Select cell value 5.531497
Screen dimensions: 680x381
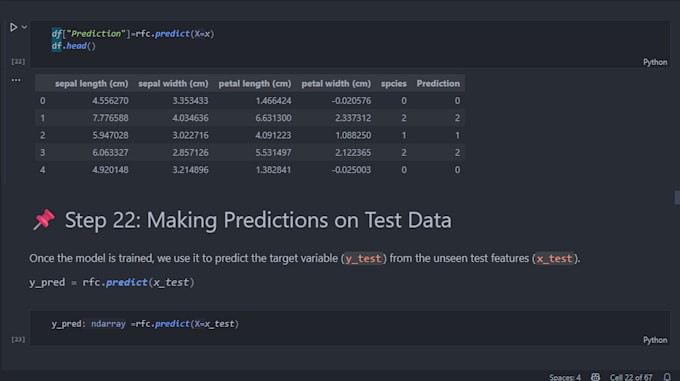273,153
